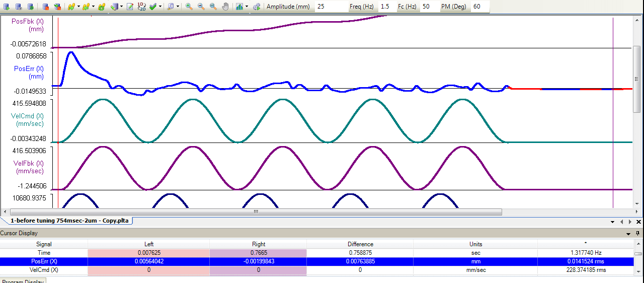Click the magnifier zoom-out minus icon
644x283 pixels.
point(201,7)
